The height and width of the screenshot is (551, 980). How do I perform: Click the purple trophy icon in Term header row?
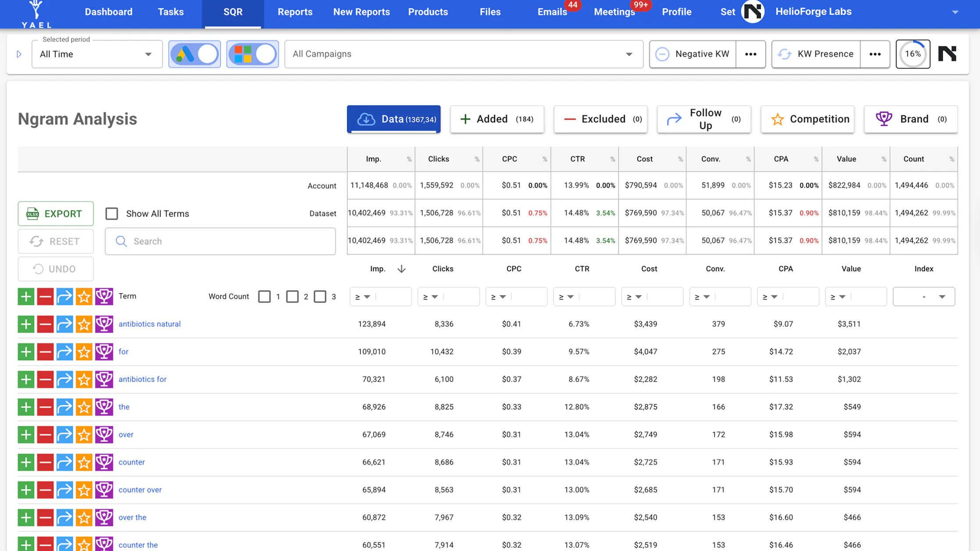pos(104,296)
